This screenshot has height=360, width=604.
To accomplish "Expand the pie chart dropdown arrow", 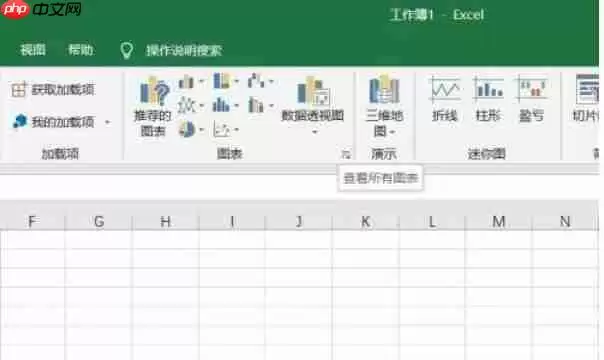I will coord(201,130).
